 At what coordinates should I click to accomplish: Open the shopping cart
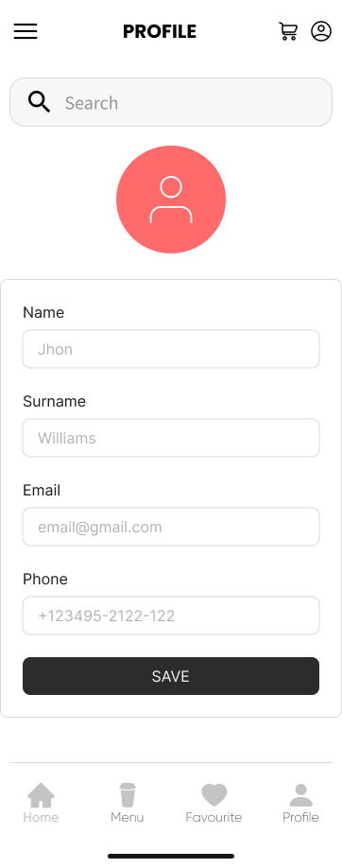288,31
